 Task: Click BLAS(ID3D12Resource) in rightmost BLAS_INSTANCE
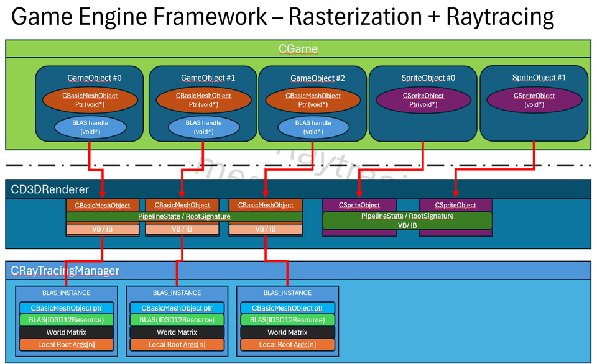click(x=287, y=320)
